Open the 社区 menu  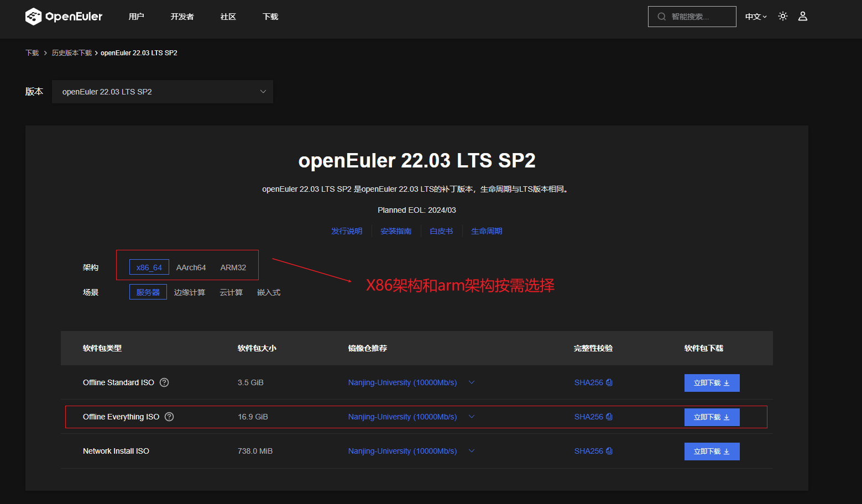click(228, 17)
